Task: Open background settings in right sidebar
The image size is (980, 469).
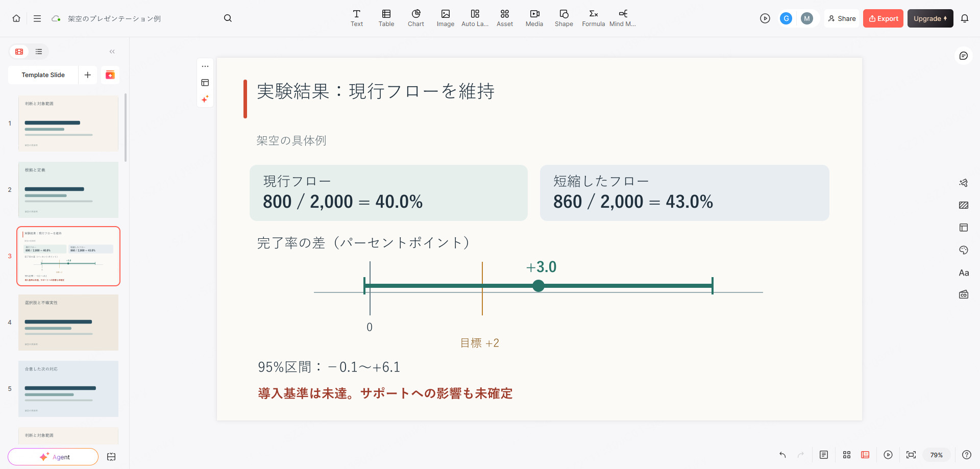Action: click(x=964, y=205)
